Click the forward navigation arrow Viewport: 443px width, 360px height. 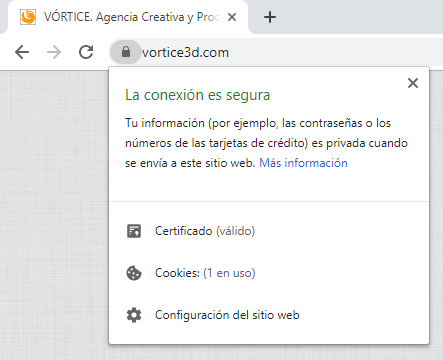point(54,52)
